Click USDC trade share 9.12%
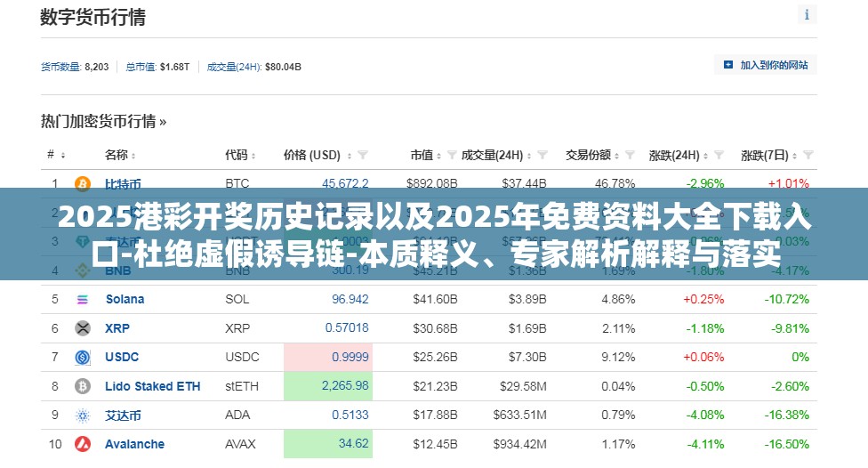Screen dimensions: 868x468 pos(618,358)
